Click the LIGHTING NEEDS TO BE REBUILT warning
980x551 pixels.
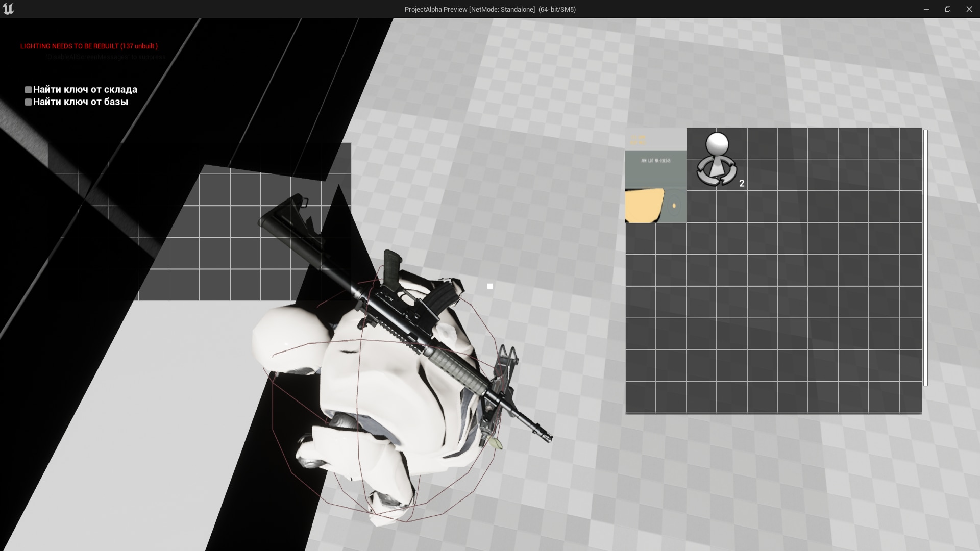[88, 46]
